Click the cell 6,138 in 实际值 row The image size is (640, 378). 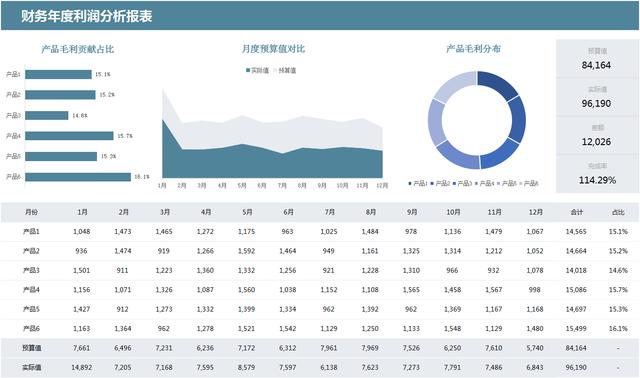(329, 367)
